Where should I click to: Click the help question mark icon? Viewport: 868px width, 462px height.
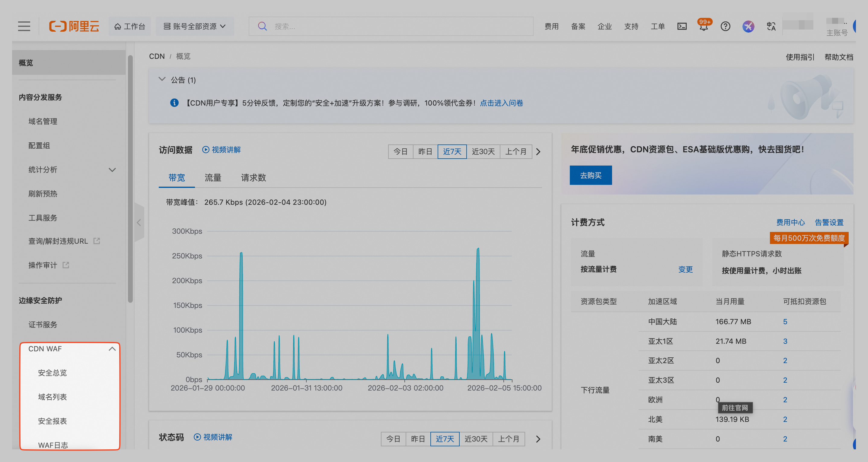[x=725, y=26]
